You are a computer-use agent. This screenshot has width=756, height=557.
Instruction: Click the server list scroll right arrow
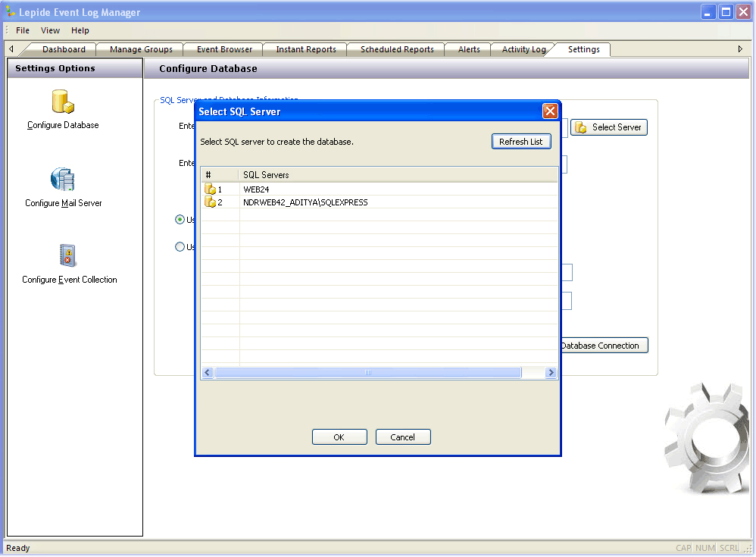[x=551, y=372]
